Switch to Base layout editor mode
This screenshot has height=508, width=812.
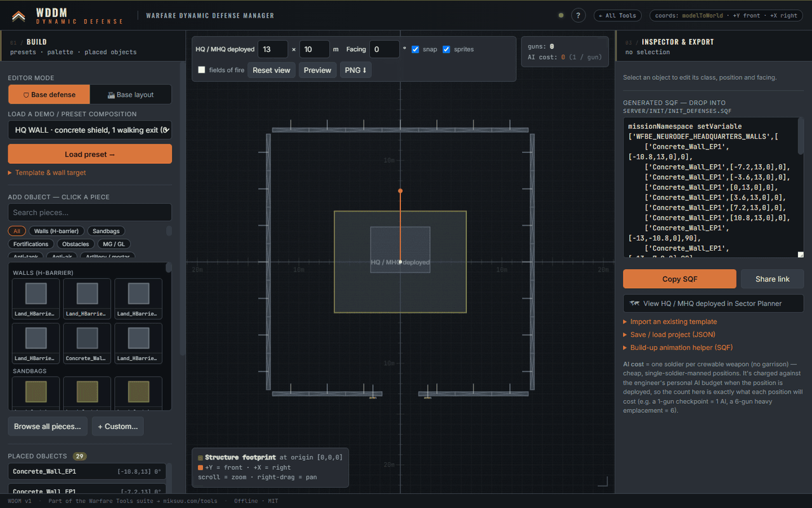coord(131,95)
